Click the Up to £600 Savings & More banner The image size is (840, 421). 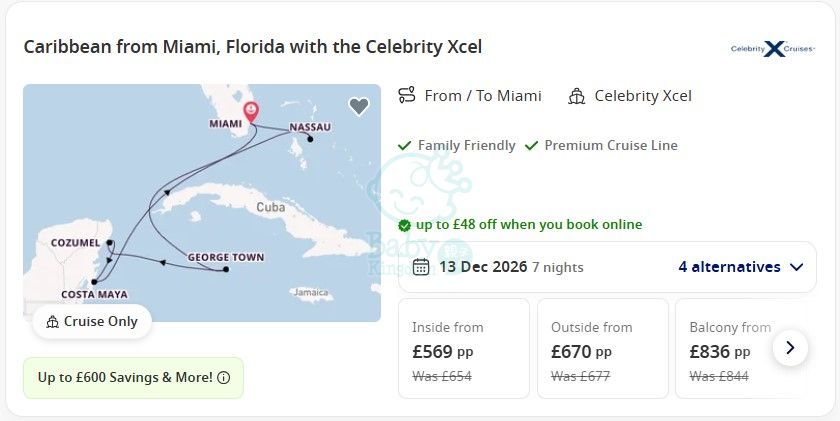(x=133, y=378)
